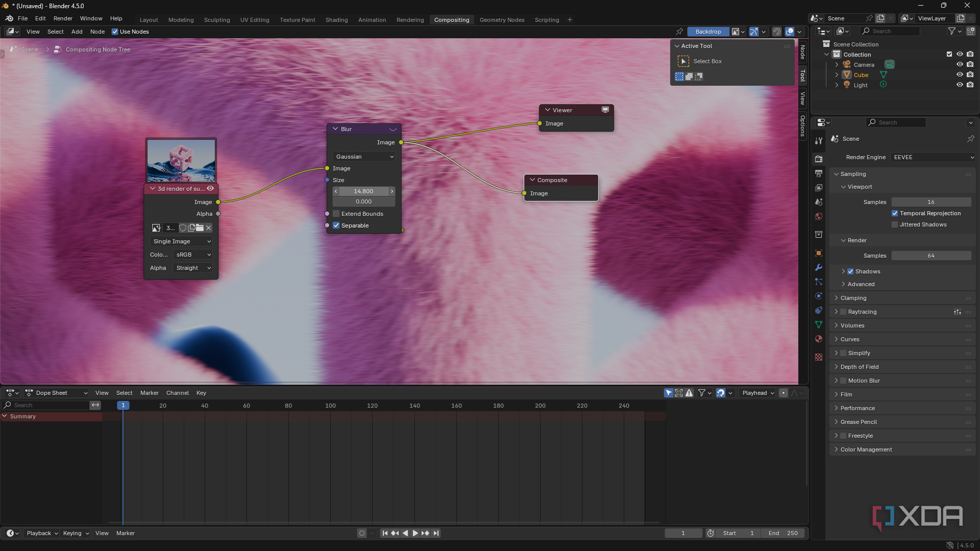The width and height of the screenshot is (980, 551).
Task: Click the folder icon on image node
Action: [x=200, y=228]
